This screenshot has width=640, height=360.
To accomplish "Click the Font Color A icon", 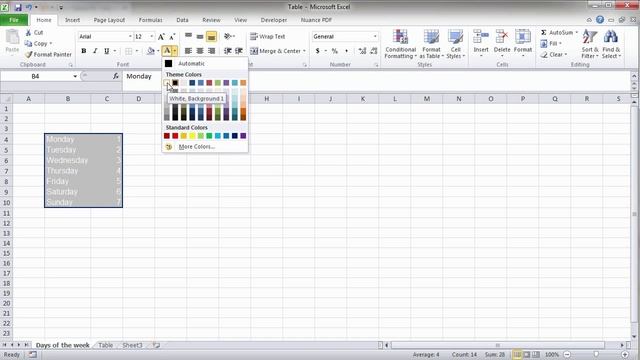I will pyautogui.click(x=167, y=51).
